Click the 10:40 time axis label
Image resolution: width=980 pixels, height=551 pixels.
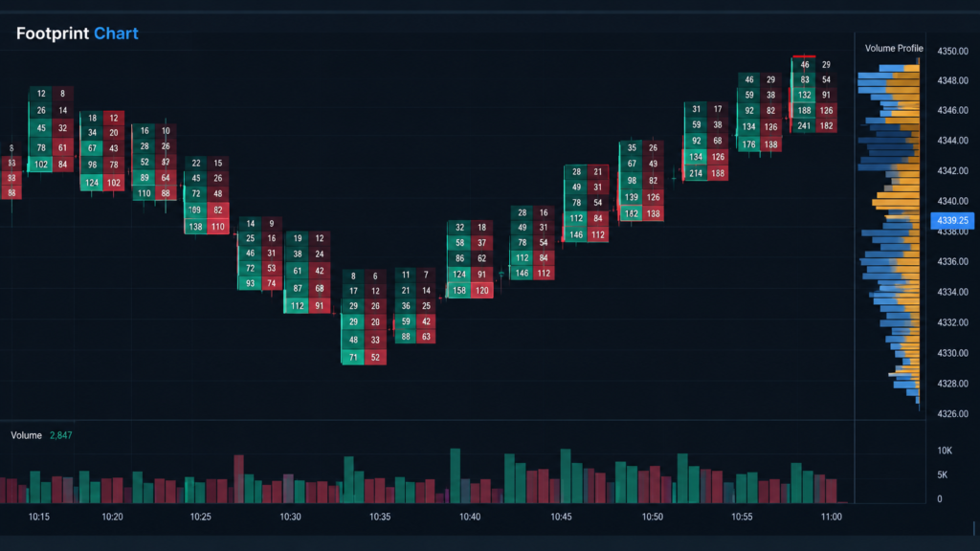tap(470, 517)
